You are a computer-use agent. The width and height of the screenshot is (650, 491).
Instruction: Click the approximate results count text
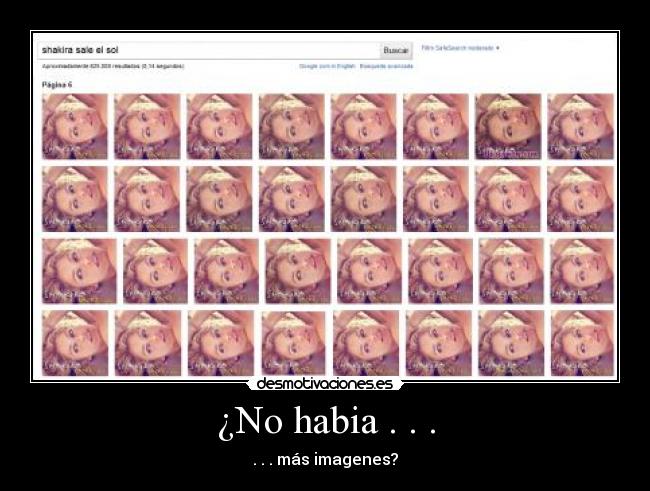tap(113, 66)
